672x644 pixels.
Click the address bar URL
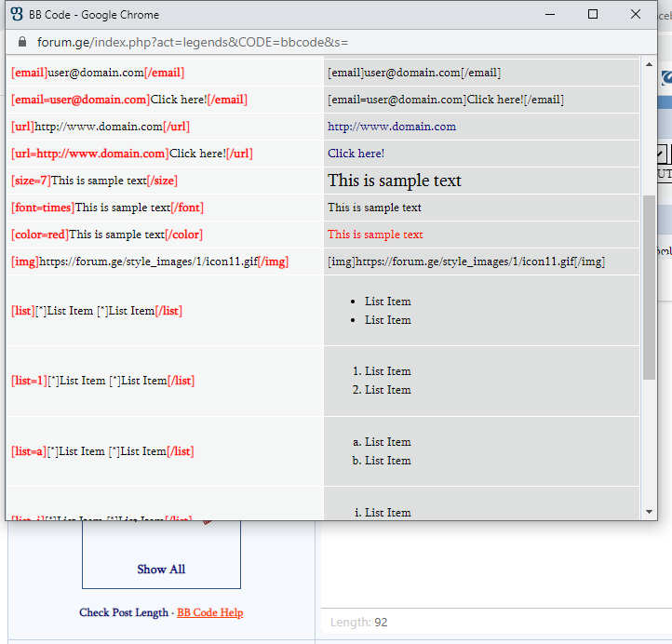193,42
